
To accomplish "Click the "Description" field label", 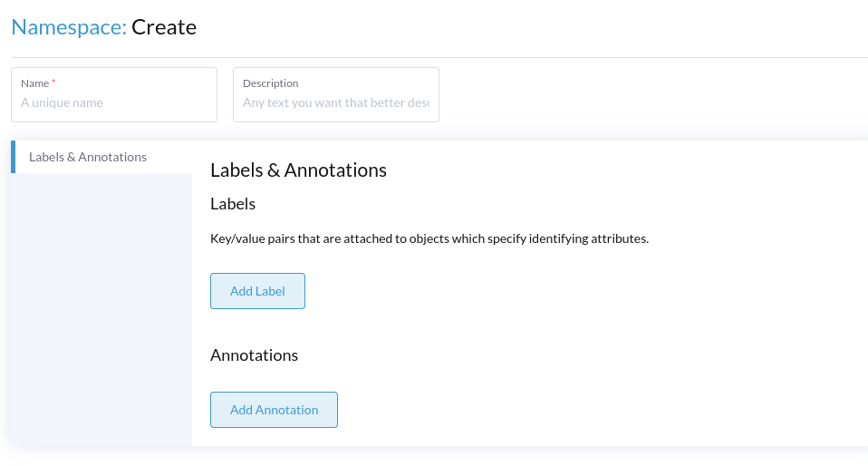I will 270,83.
